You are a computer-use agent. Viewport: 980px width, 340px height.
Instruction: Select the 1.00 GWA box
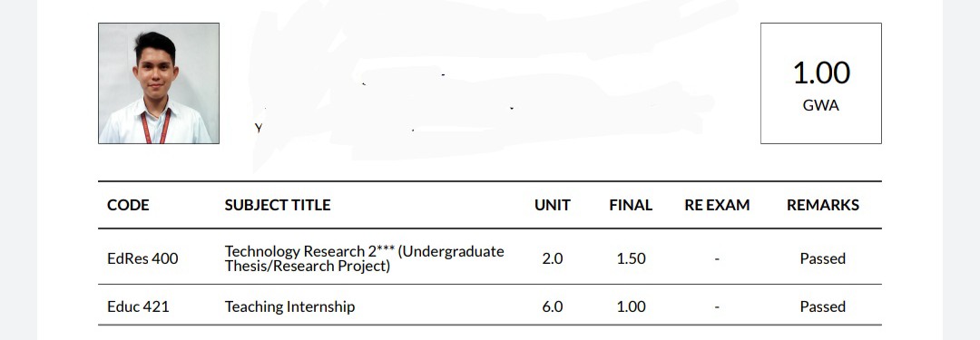tap(820, 83)
